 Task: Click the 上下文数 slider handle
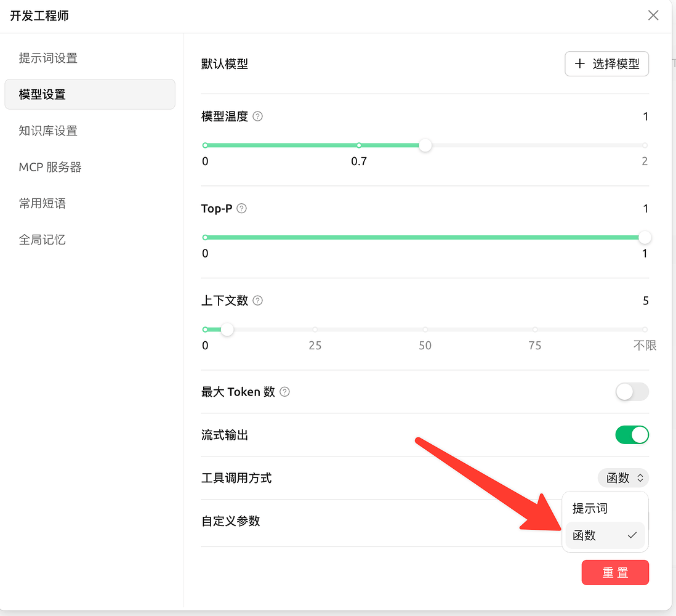click(227, 330)
